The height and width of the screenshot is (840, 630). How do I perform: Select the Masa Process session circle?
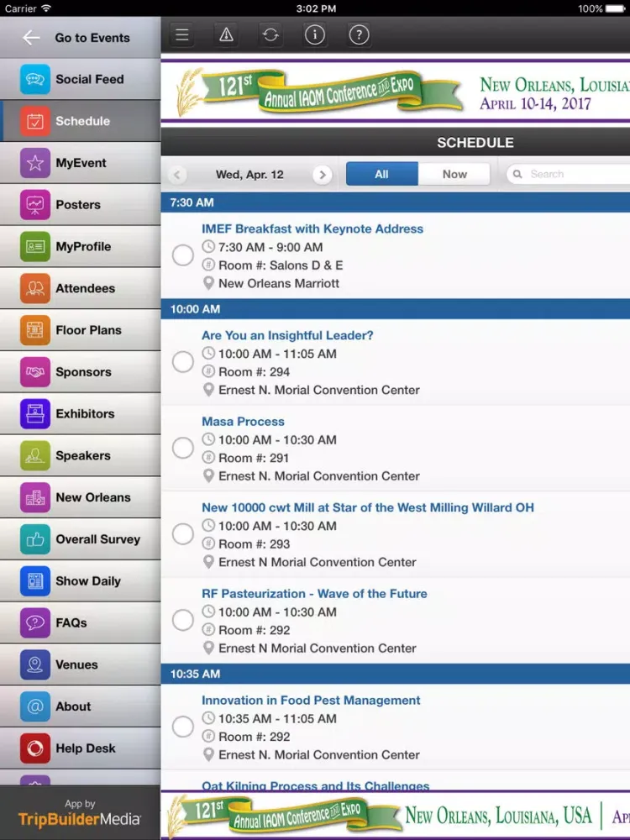(x=182, y=448)
